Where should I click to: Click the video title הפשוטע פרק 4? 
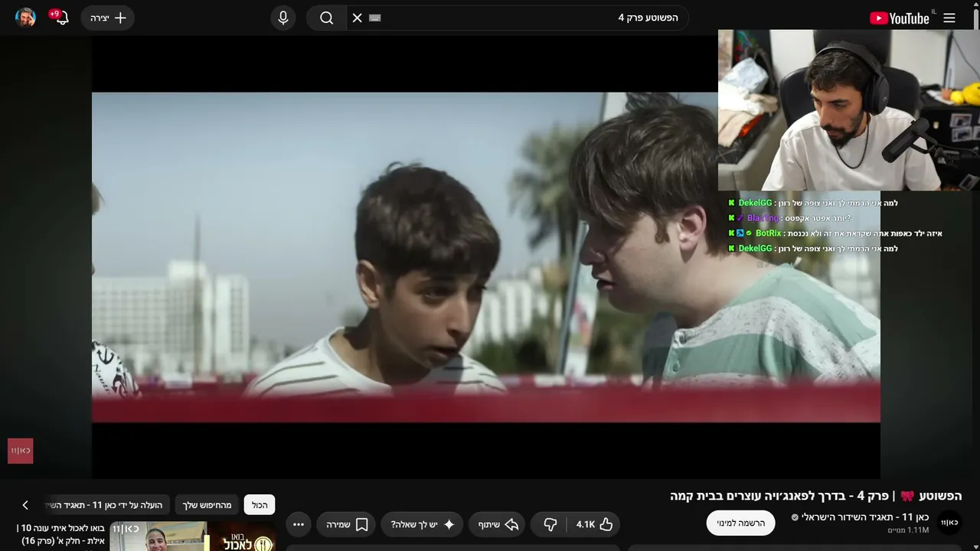(815, 496)
